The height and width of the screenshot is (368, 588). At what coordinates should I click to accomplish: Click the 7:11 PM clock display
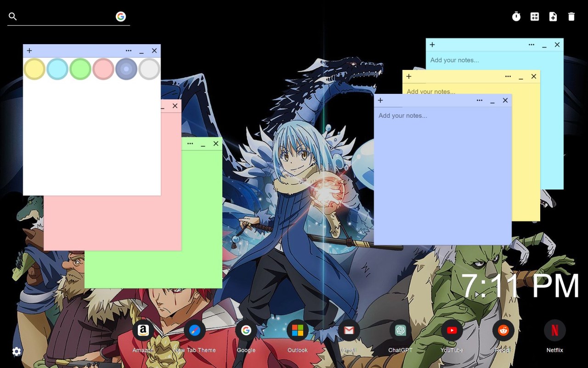pos(520,286)
